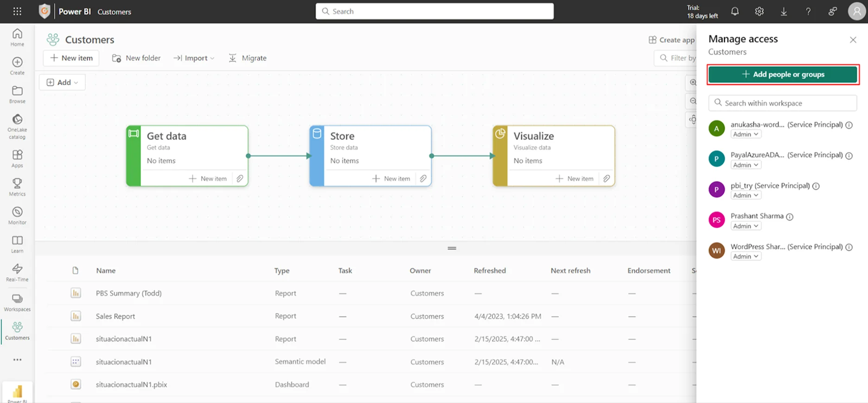Sort by Refreshed column header
This screenshot has height=403, width=868.
point(490,271)
